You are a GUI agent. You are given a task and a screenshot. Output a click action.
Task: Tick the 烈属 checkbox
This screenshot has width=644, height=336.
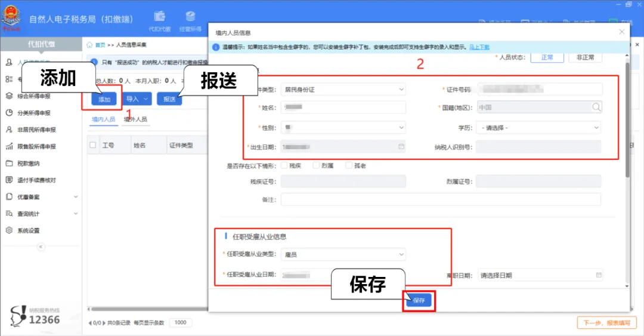click(x=317, y=165)
